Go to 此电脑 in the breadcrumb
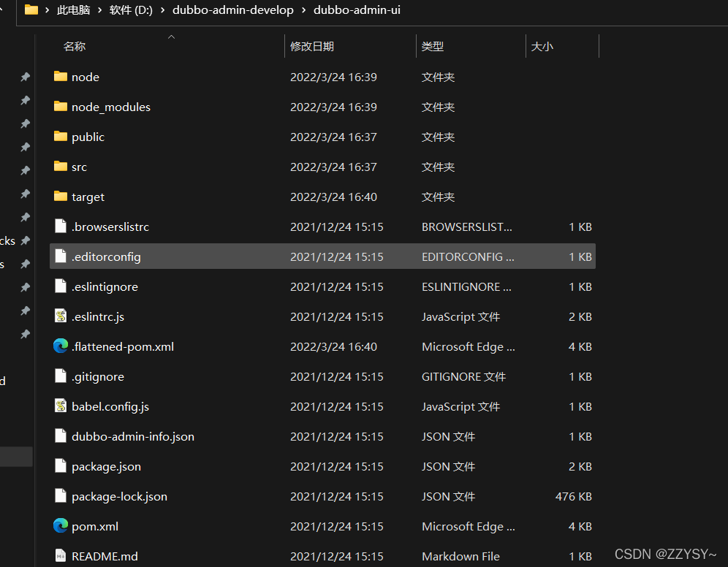 [73, 9]
